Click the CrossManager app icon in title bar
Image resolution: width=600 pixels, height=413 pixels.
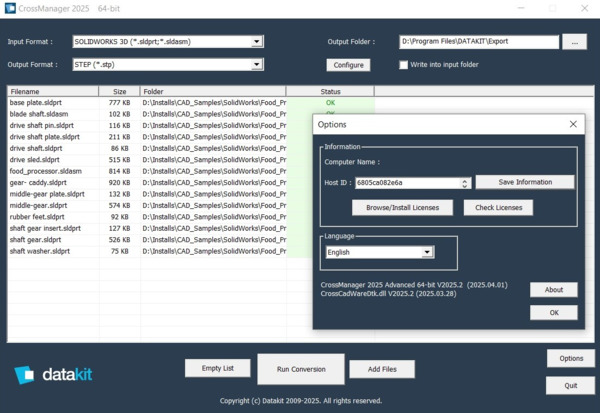10,9
